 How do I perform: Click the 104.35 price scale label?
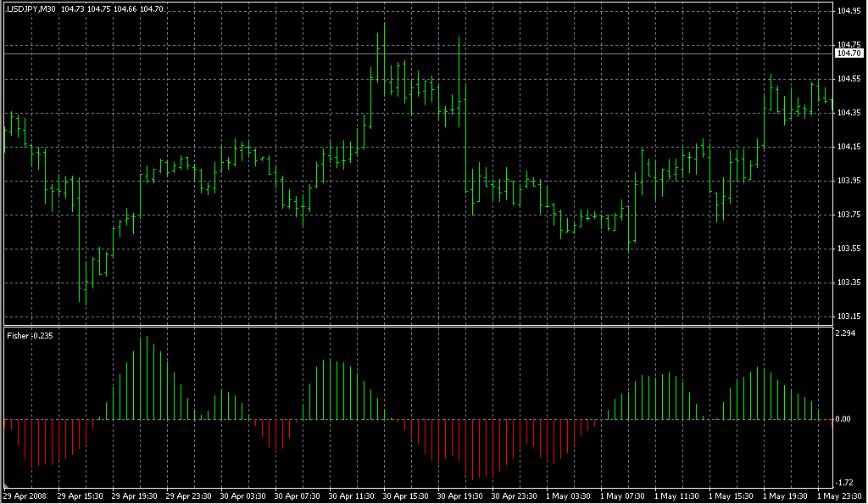tap(849, 113)
